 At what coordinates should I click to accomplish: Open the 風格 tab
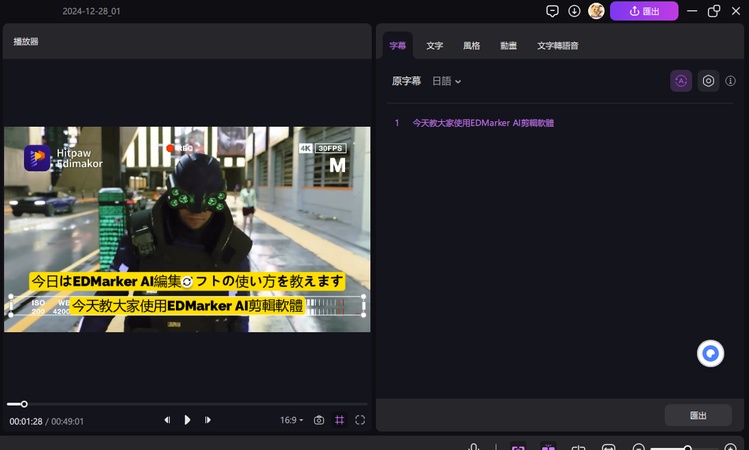pyautogui.click(x=471, y=46)
